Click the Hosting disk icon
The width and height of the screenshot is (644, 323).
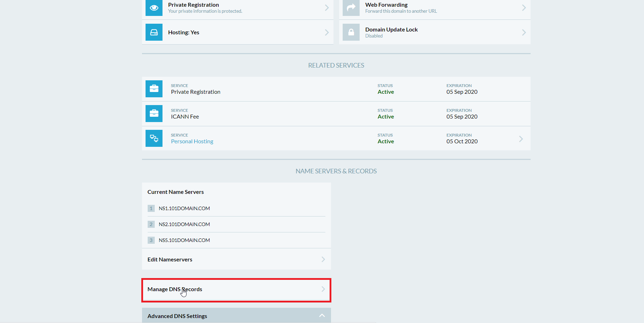coord(154,32)
